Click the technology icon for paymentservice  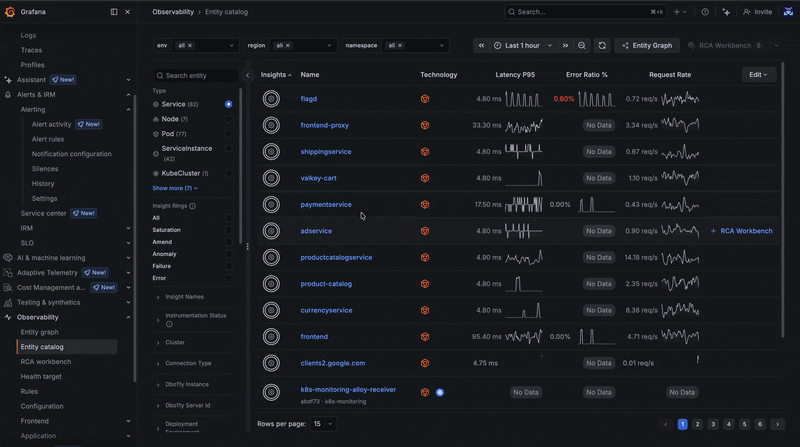click(x=425, y=205)
